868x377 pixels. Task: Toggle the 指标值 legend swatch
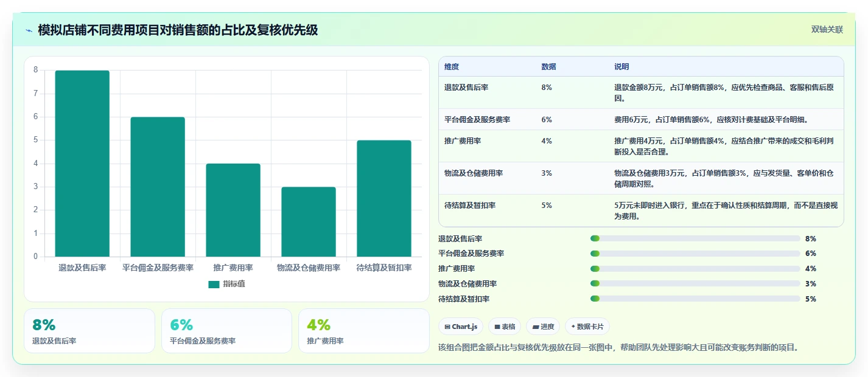coord(214,284)
